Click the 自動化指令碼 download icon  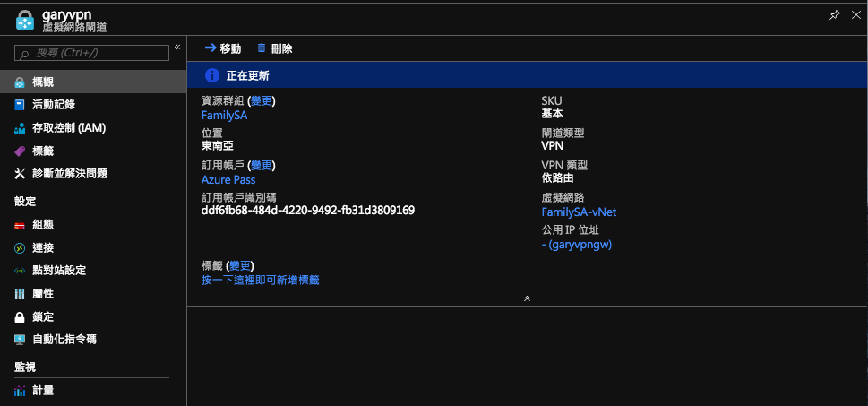[x=20, y=340]
